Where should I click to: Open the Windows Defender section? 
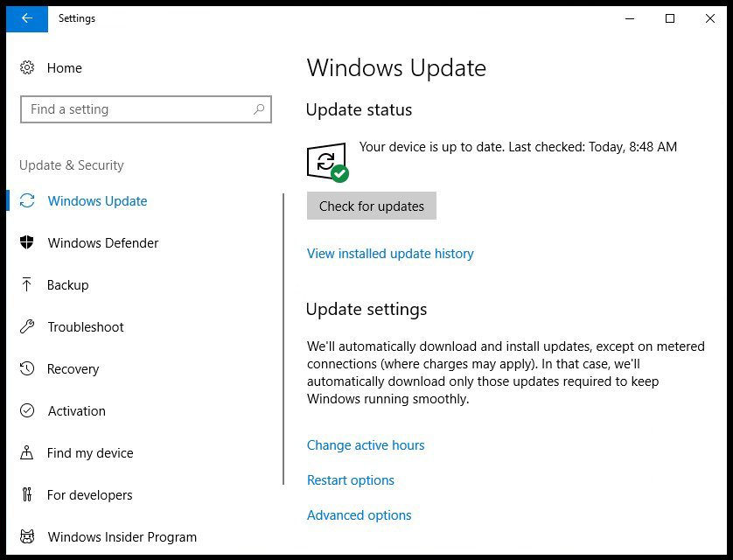coord(103,243)
